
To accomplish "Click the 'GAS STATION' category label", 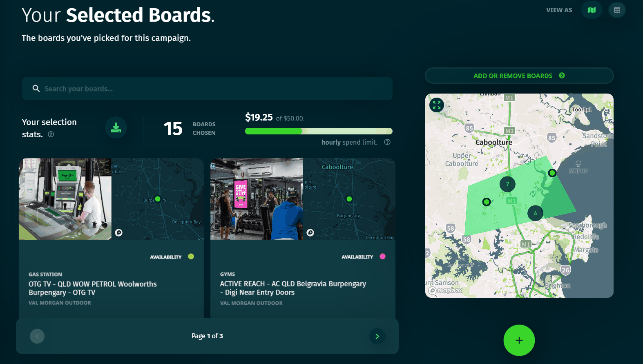I will (x=45, y=275).
